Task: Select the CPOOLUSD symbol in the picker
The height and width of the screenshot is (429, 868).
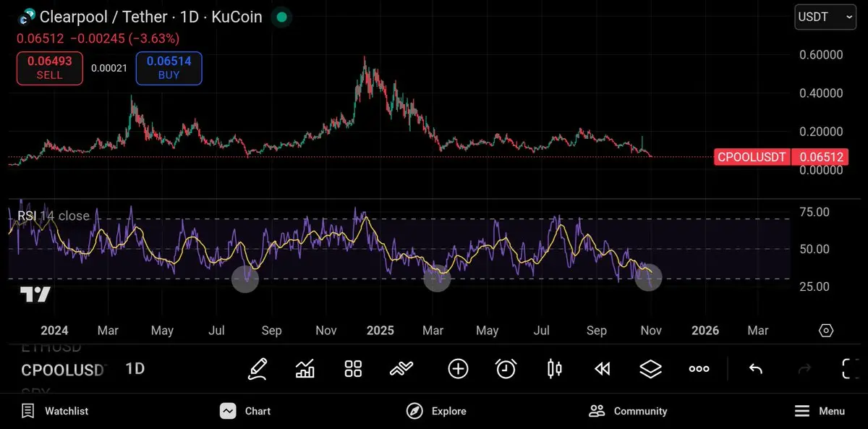Action: 63,370
